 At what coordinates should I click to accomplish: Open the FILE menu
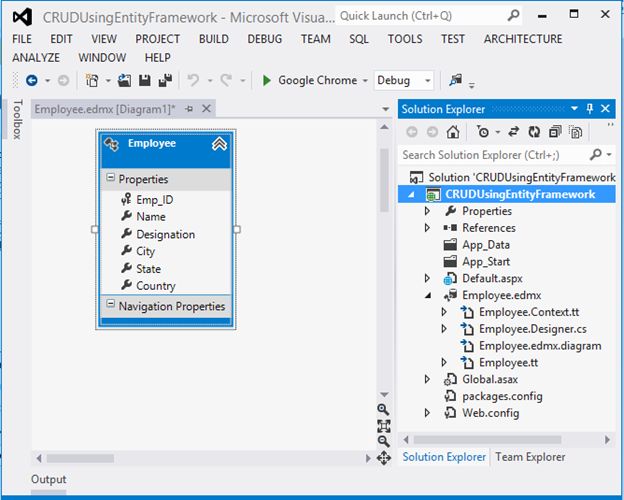[x=22, y=39]
